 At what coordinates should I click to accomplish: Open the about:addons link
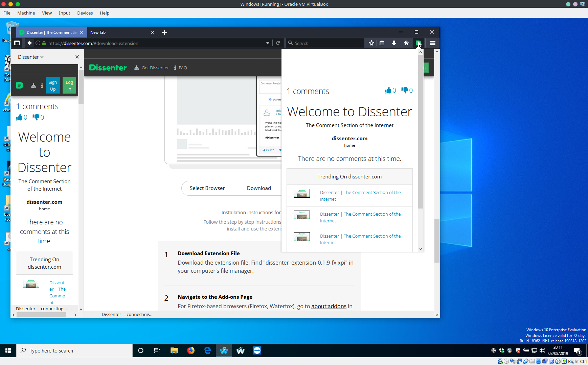click(x=329, y=306)
